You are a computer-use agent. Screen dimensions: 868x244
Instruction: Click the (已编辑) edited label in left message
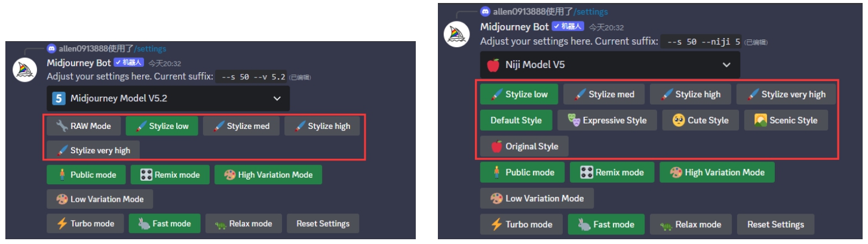coord(300,78)
